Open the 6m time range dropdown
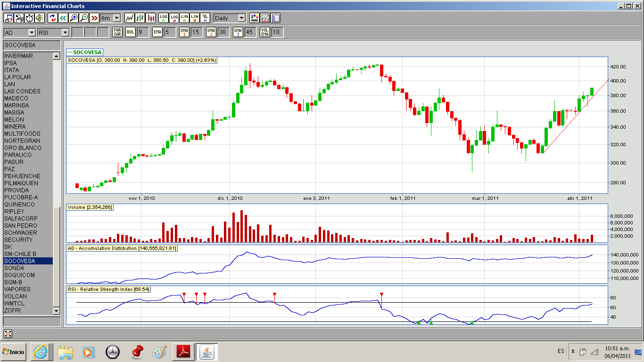The height and width of the screenshot is (362, 644). [116, 18]
